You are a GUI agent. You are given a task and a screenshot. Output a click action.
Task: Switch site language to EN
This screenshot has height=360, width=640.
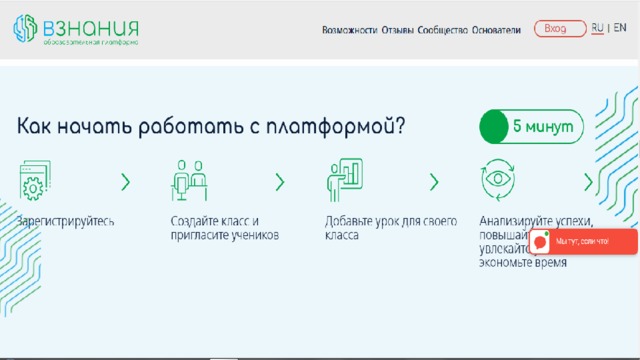(620, 28)
